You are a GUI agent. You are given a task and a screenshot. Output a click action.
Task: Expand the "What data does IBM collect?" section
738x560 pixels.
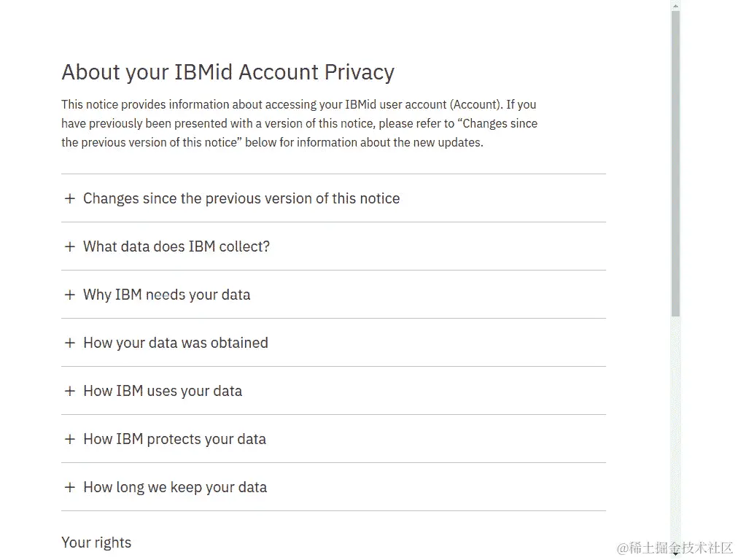click(176, 246)
